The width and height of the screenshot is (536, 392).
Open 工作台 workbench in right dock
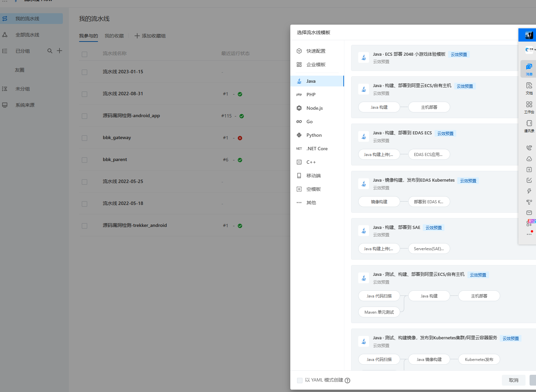(529, 107)
